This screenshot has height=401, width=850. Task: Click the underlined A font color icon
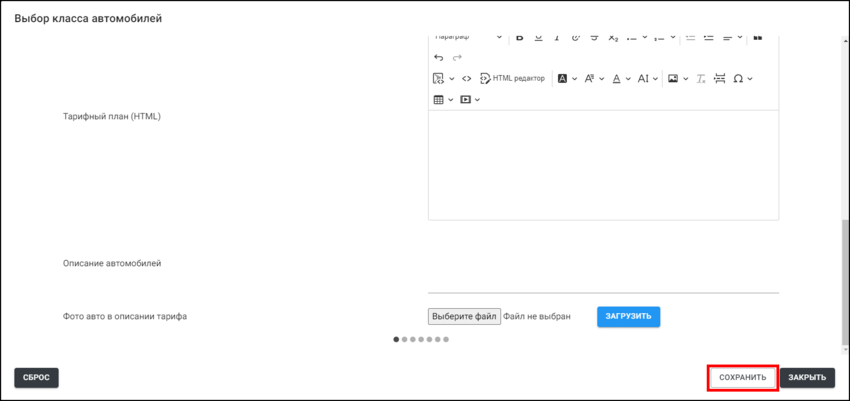click(615, 78)
